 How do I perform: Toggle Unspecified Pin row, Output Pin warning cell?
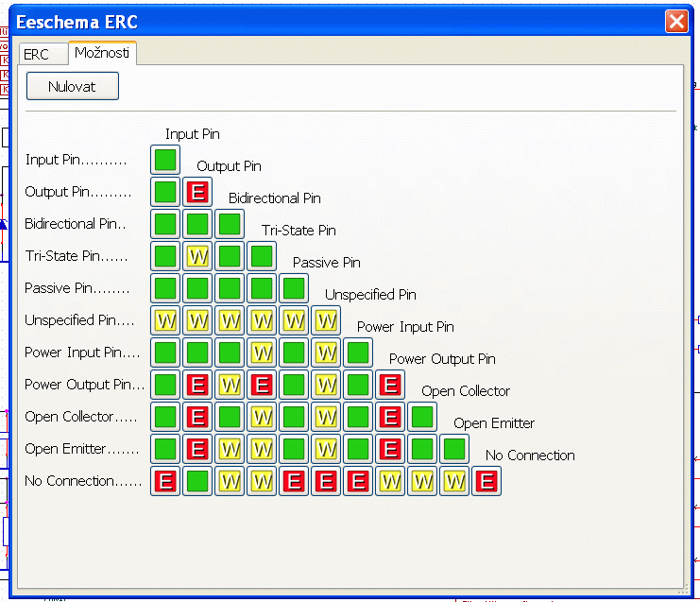point(197,320)
